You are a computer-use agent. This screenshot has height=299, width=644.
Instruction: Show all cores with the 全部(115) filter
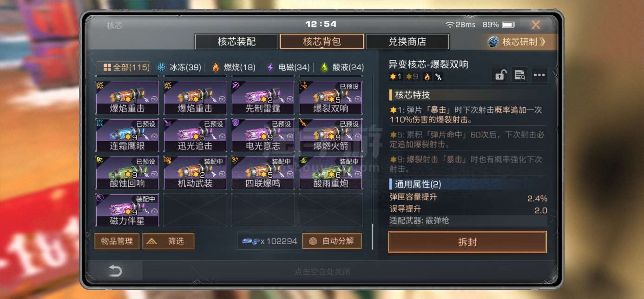(x=124, y=67)
